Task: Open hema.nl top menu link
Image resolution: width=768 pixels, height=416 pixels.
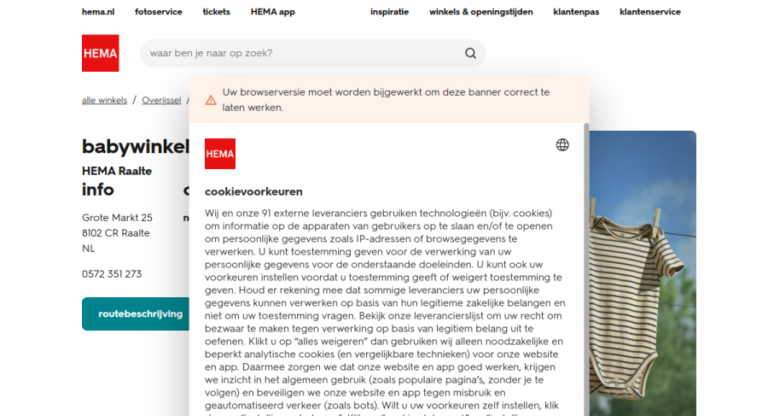Action: point(98,12)
